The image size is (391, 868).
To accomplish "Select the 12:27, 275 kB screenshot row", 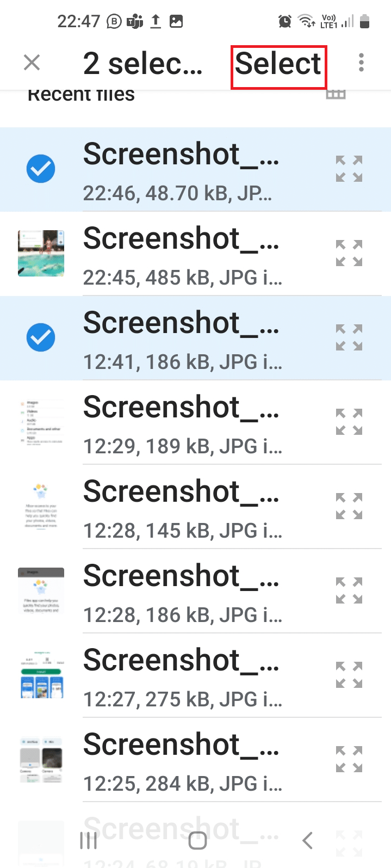I will coord(195,675).
